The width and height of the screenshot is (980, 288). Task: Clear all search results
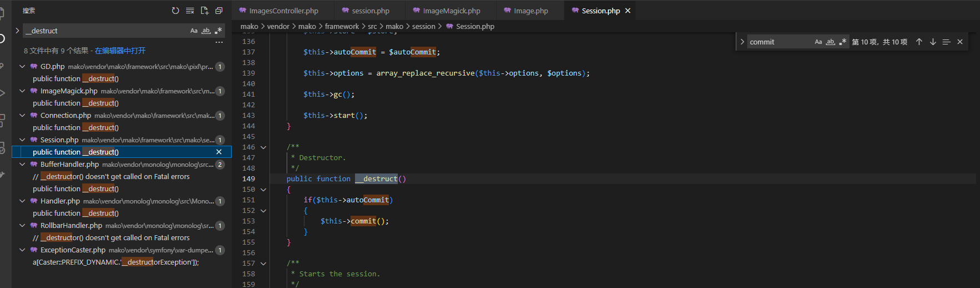(190, 11)
